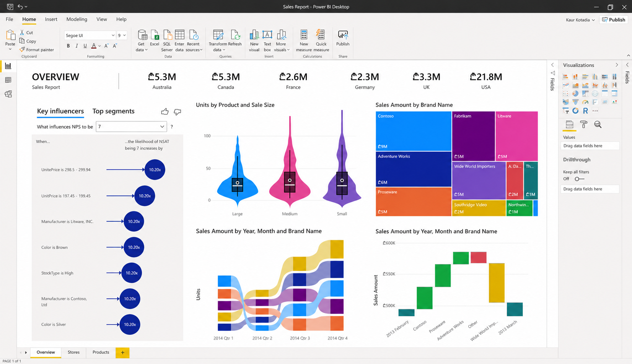Switch to the Stores page tab

[x=73, y=352]
